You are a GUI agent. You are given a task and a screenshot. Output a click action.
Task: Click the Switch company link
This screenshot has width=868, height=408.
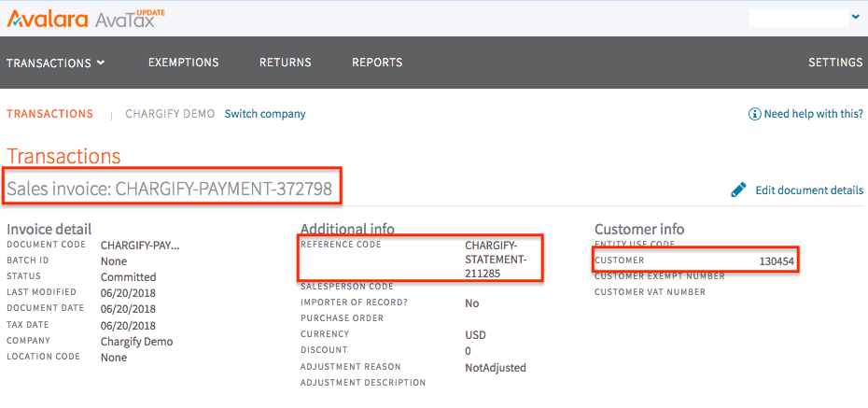coord(265,114)
